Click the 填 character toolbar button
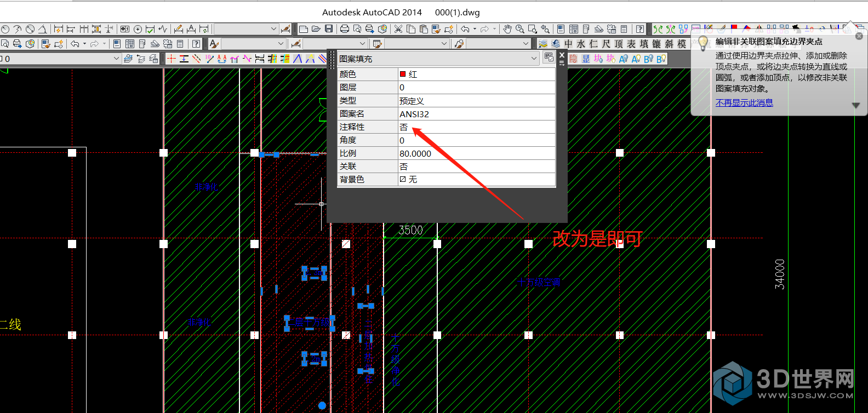868x413 pixels. tap(644, 44)
